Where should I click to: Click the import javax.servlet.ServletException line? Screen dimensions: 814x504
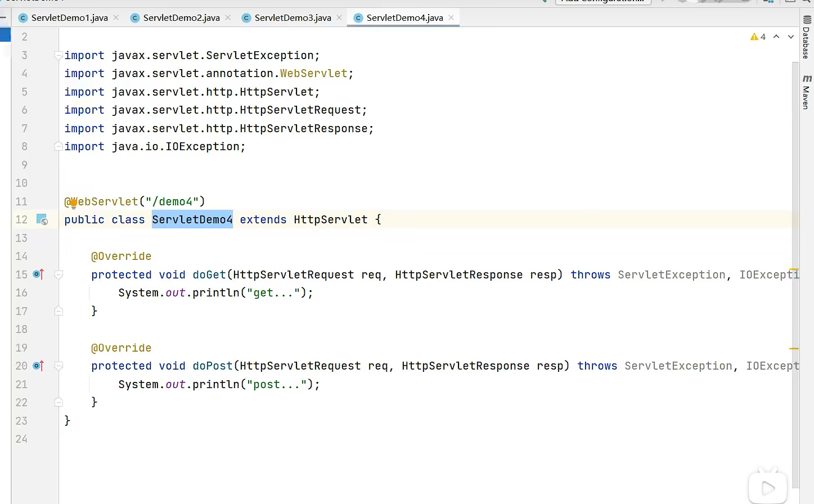coord(192,55)
